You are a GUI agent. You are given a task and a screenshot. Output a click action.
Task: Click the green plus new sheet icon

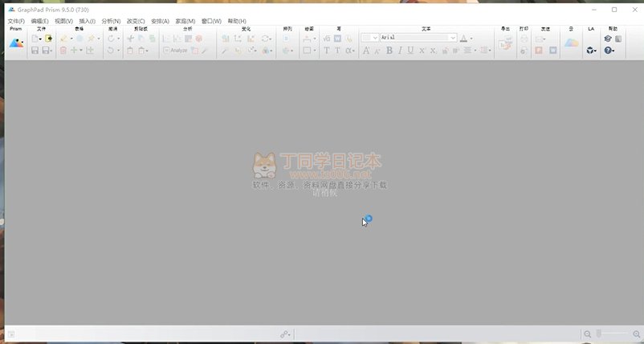(x=74, y=50)
